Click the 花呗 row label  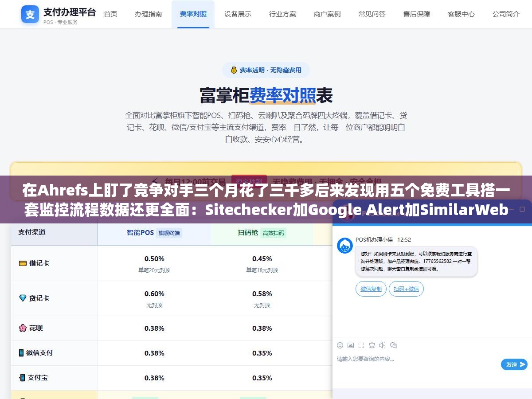(36, 328)
